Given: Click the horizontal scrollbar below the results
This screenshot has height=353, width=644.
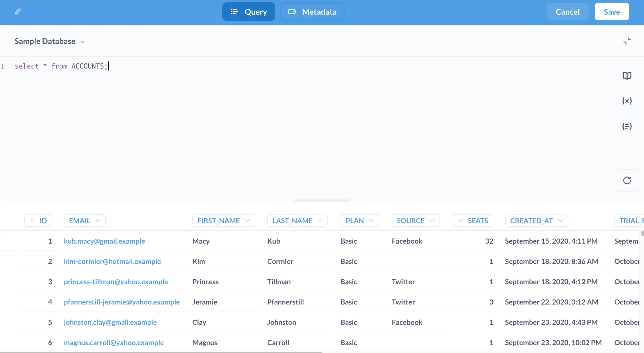Looking at the screenshot, I should 161,352.
